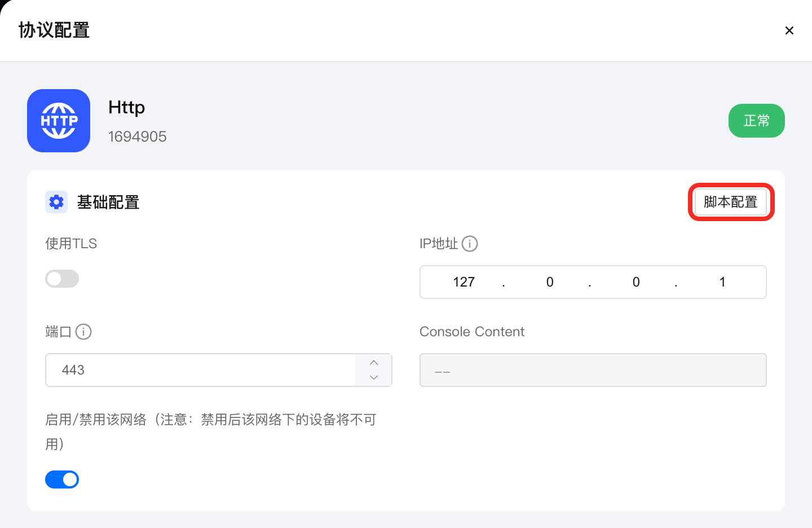Disable the 启用/禁用该网络 switch
The height and width of the screenshot is (528, 812).
(62, 479)
